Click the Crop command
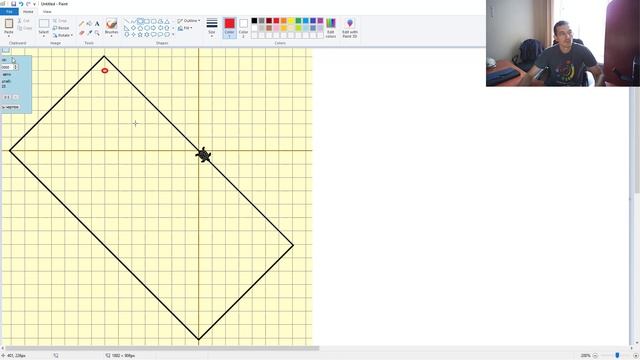 (x=60, y=20)
